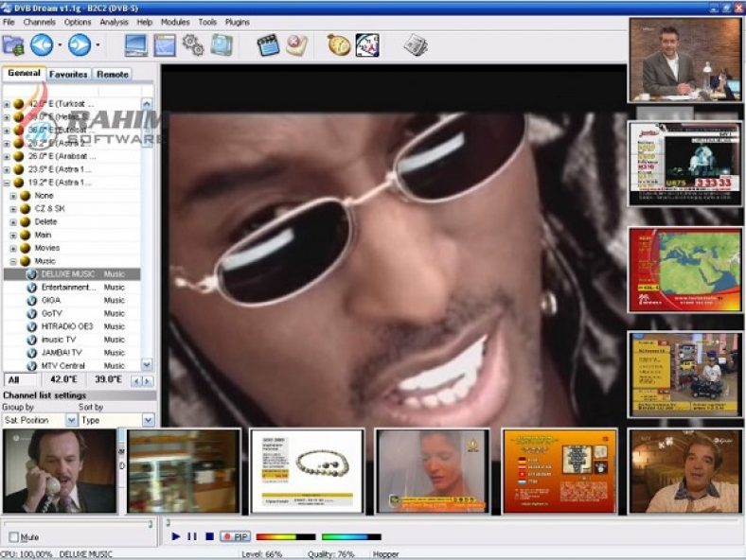Open the gears settings icon in toolbar
746x560 pixels.
193,45
